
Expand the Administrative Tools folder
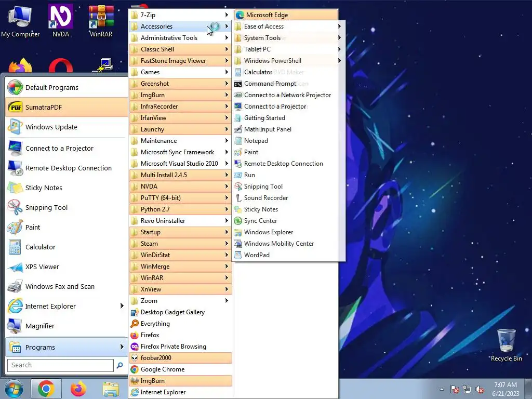180,37
